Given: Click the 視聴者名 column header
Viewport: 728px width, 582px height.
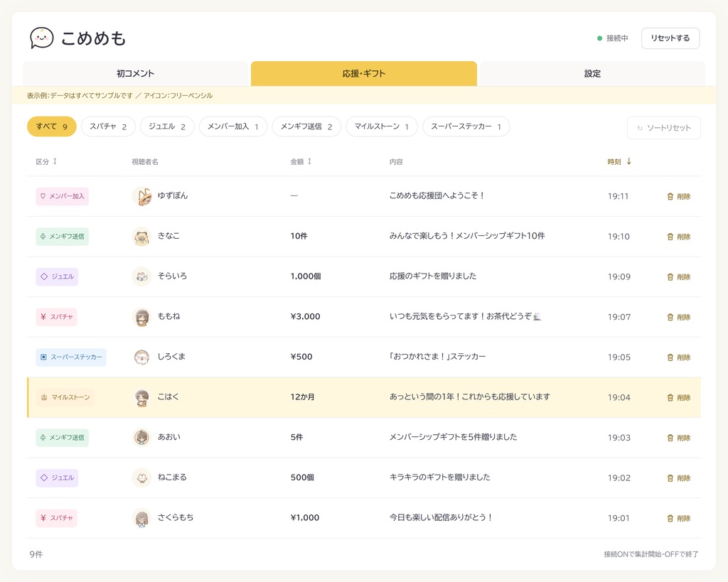Looking at the screenshot, I should [x=145, y=161].
